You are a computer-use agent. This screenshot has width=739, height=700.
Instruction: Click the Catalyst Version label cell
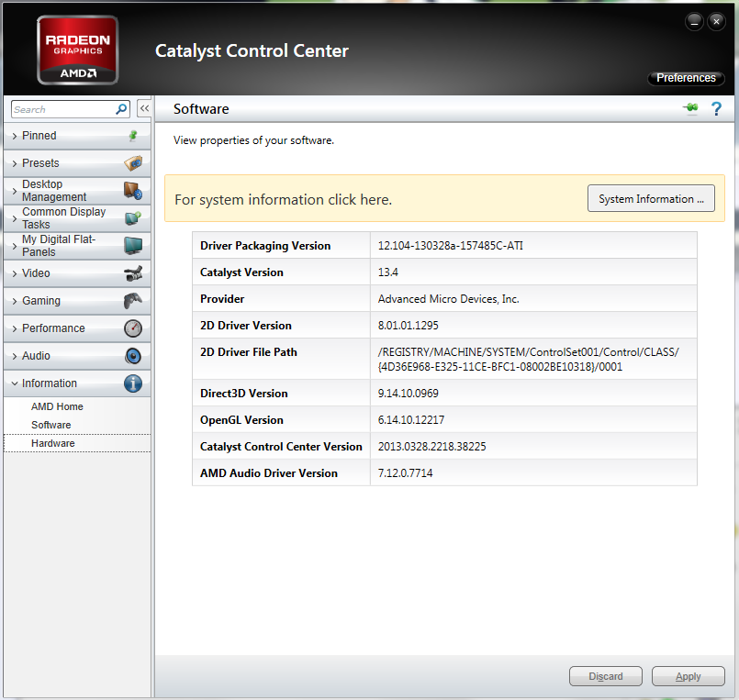pyautogui.click(x=281, y=272)
